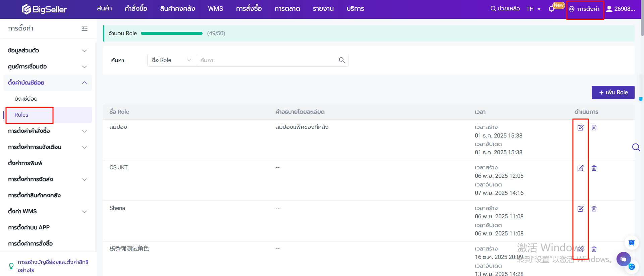Click the การตั้งค่า settings button in header
Viewport: 644px width, 276px height.
585,9
